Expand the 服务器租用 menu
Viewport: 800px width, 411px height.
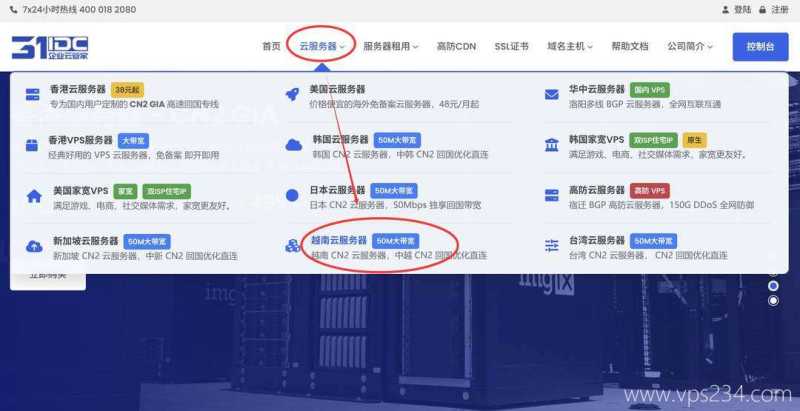tap(391, 46)
